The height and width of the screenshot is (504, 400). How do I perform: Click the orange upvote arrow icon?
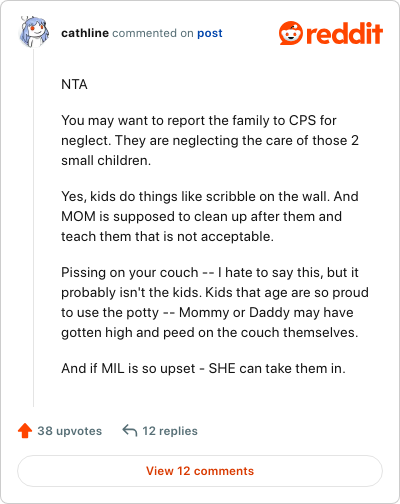click(x=25, y=430)
